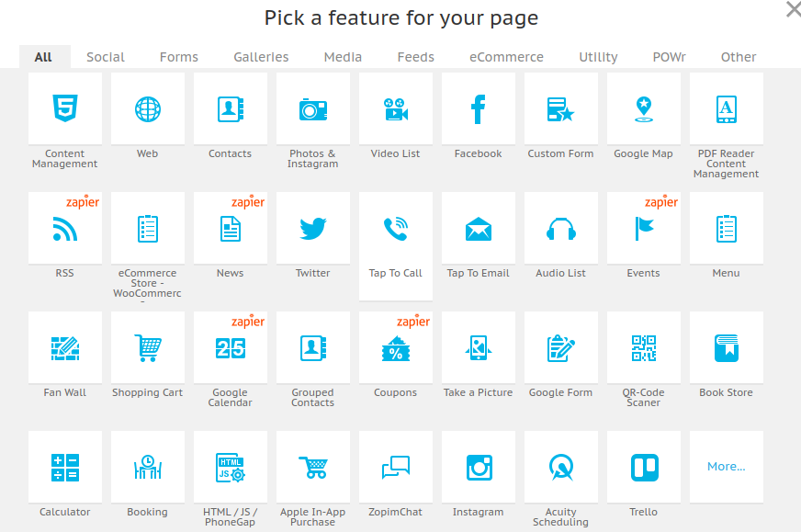The width and height of the screenshot is (801, 532).
Task: Click the Events feature tile
Action: [643, 227]
